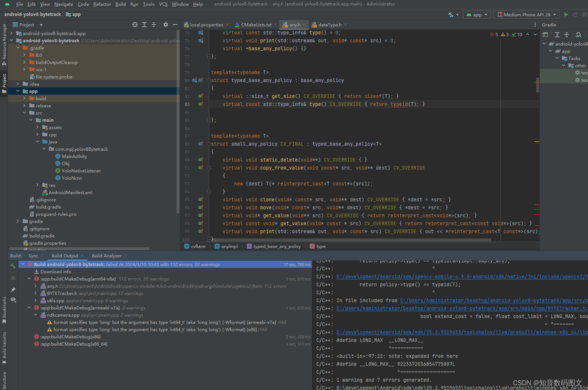Click override gutter icon on line 82

point(200,96)
